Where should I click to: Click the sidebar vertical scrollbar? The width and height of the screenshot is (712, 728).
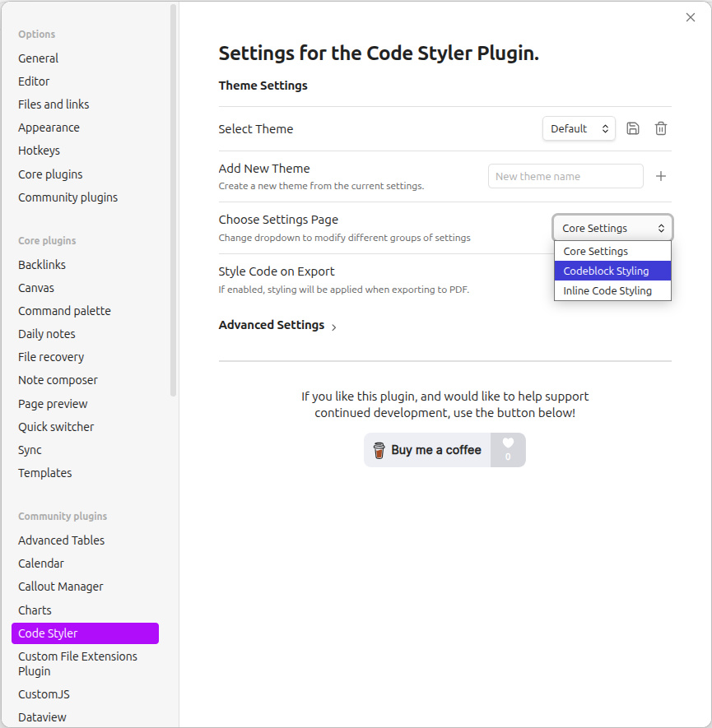tap(173, 197)
